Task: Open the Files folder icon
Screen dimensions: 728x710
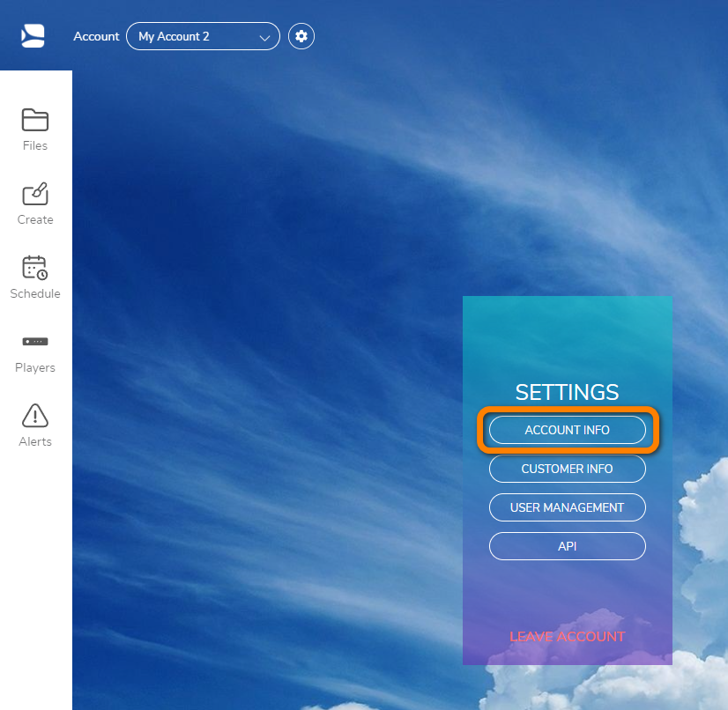Action: (35, 120)
